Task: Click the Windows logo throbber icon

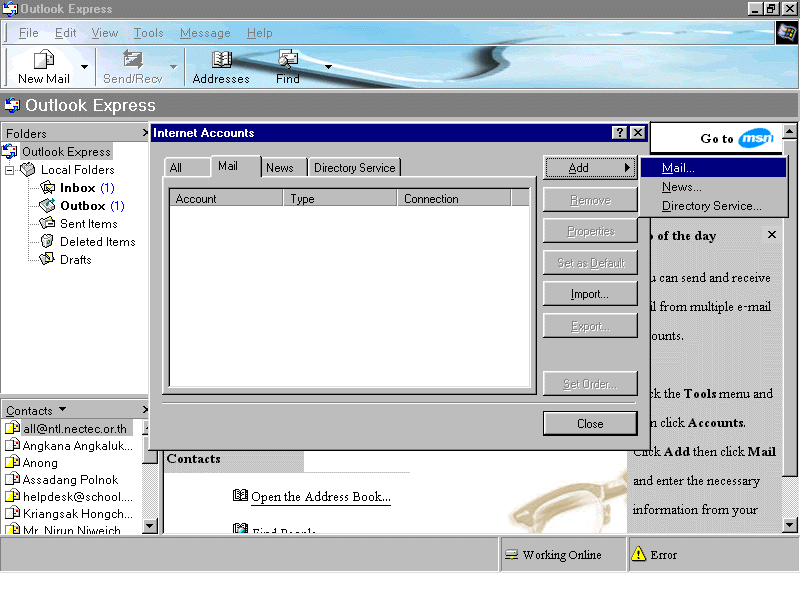Action: (787, 33)
